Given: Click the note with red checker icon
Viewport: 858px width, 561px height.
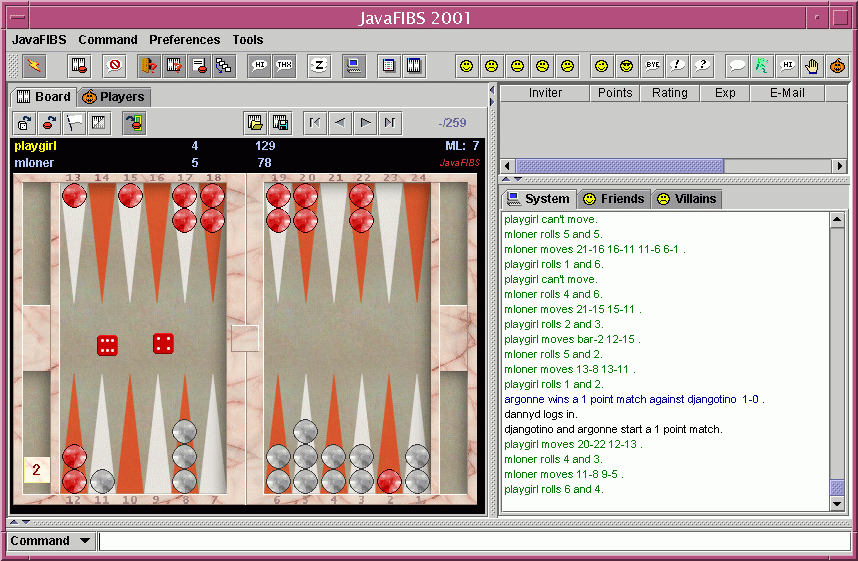Looking at the screenshot, I should (x=199, y=66).
